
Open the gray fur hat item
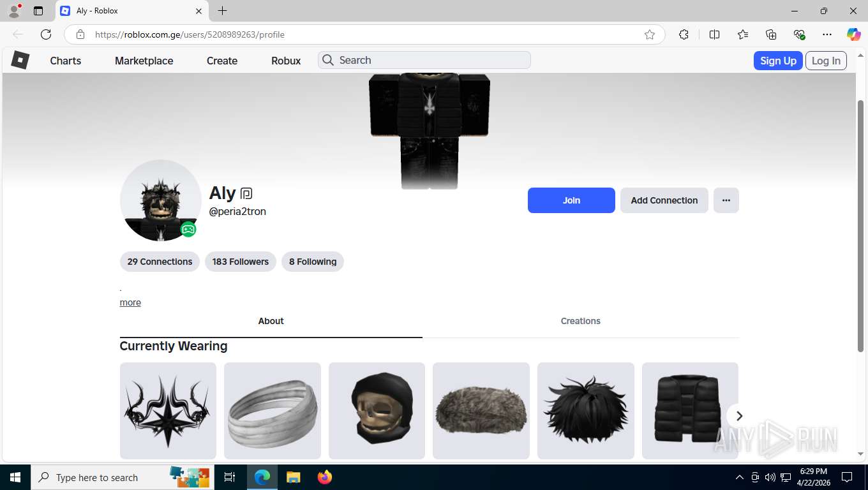481,411
